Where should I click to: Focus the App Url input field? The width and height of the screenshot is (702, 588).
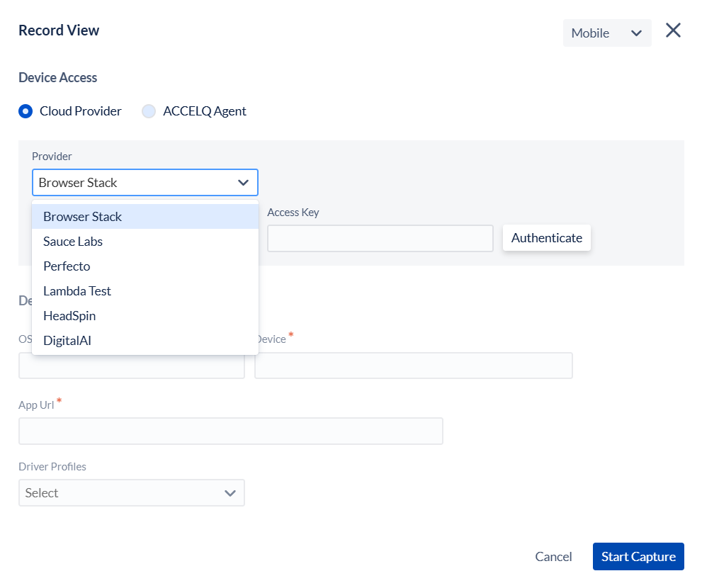click(230, 431)
